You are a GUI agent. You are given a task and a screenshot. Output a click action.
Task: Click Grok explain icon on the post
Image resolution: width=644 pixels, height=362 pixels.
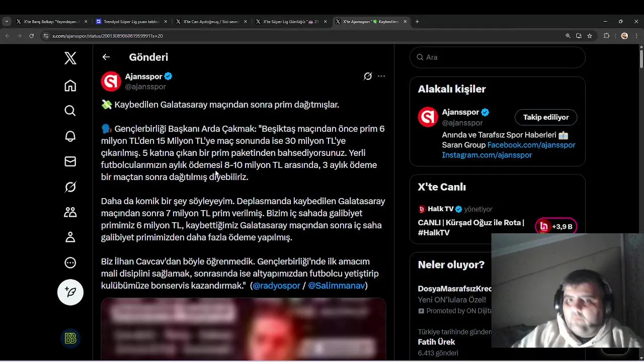tap(368, 76)
